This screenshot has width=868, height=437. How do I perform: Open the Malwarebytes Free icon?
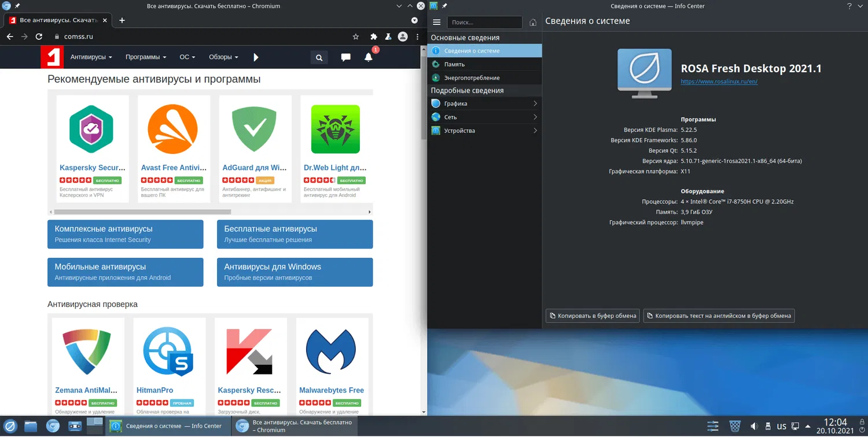331,351
